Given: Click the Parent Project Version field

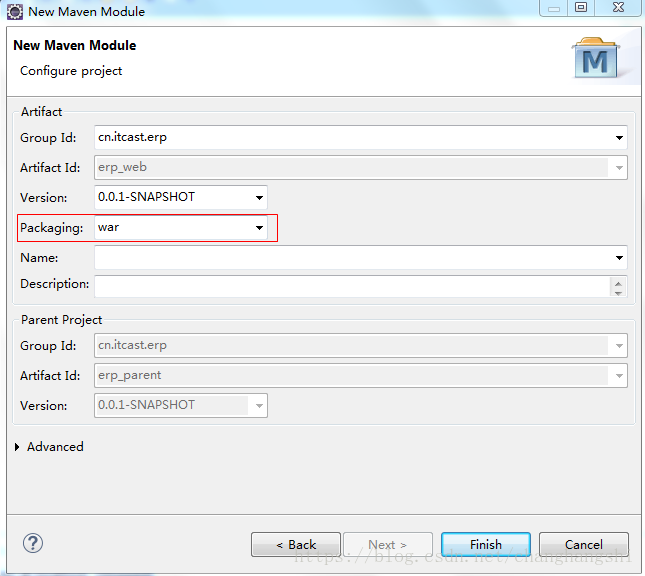Looking at the screenshot, I should pyautogui.click(x=181, y=405).
